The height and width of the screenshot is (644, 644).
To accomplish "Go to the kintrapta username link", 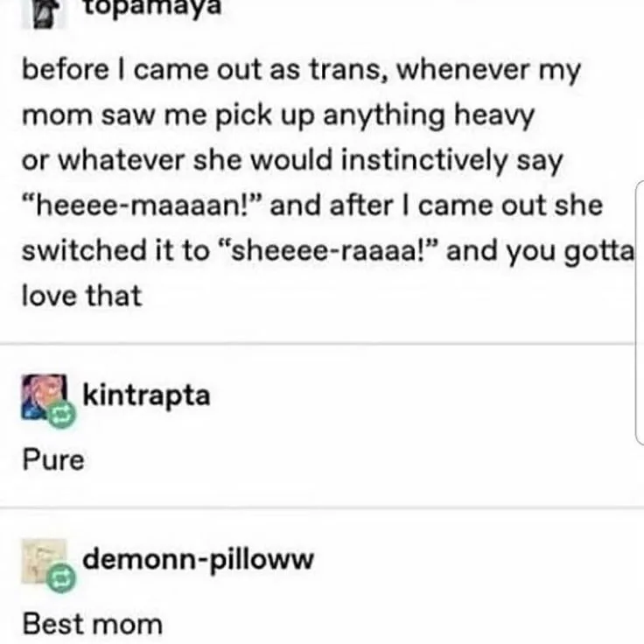I will coord(147,395).
